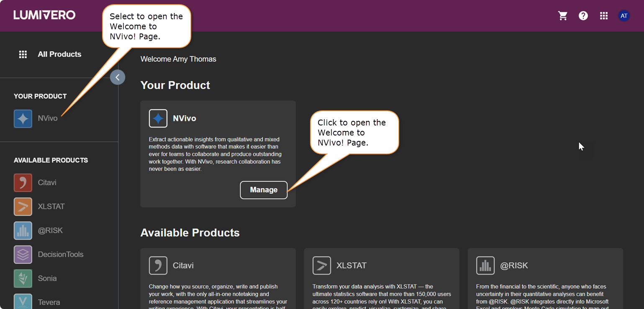This screenshot has height=309, width=644.
Task: Select @RISK label in the sidebar
Action: (50, 230)
